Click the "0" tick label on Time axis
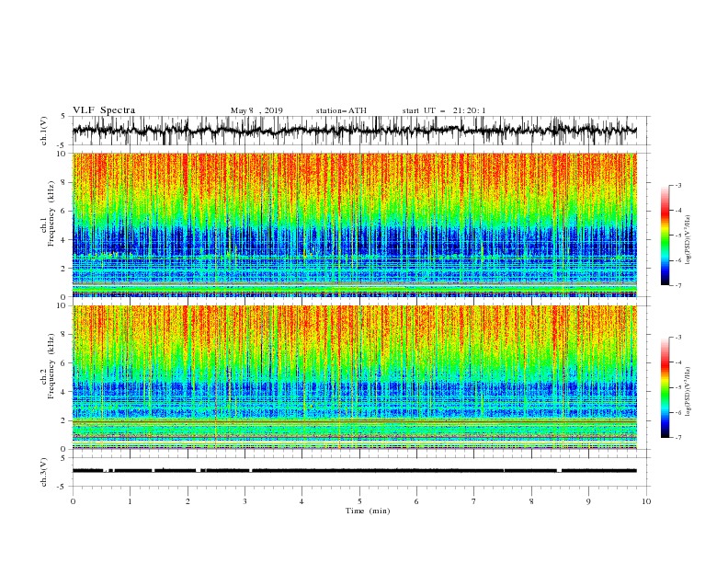Image resolution: width=728 pixels, height=563 pixels. click(73, 501)
